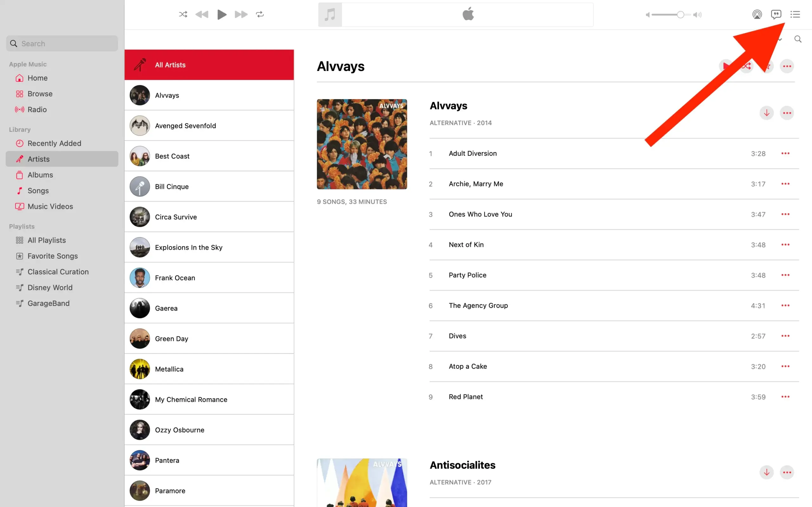
Task: Toggle download for the Antisocialites album
Action: coord(766,472)
